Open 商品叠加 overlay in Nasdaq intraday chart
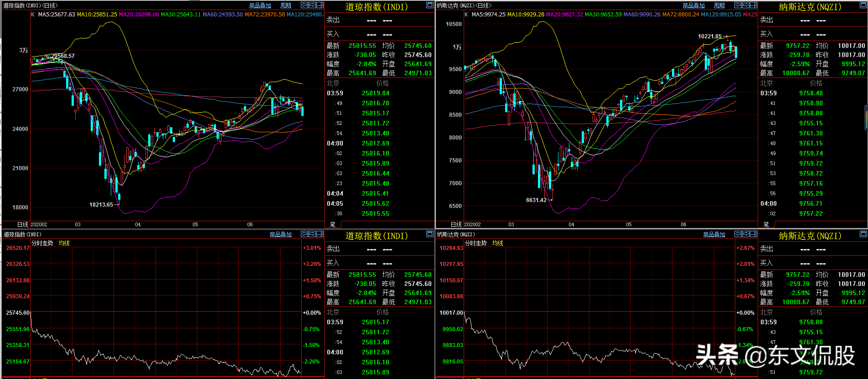The height and width of the screenshot is (379, 868). tap(714, 234)
